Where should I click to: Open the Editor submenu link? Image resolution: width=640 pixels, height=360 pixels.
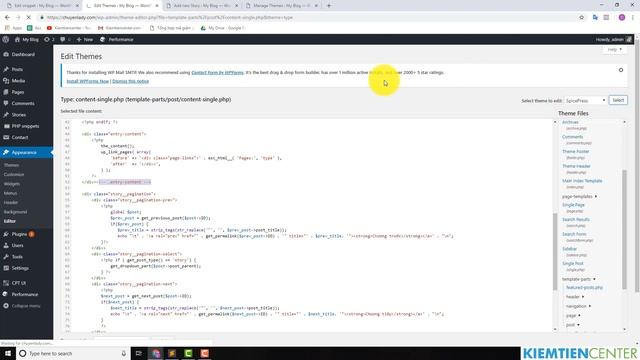point(10,221)
